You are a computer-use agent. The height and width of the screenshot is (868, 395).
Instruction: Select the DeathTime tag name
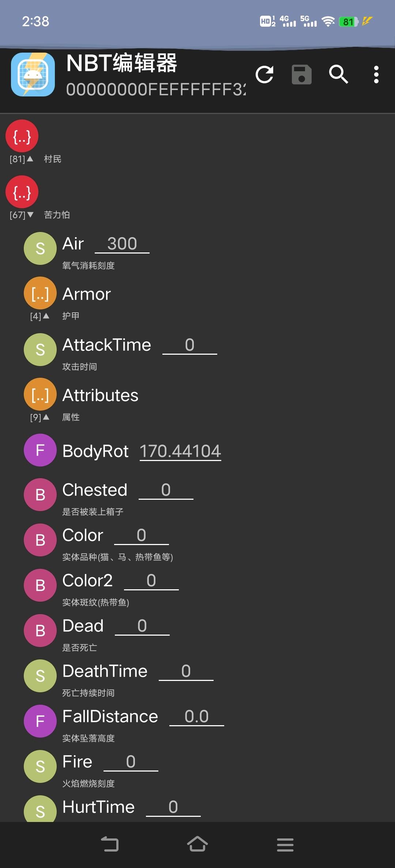pos(105,671)
